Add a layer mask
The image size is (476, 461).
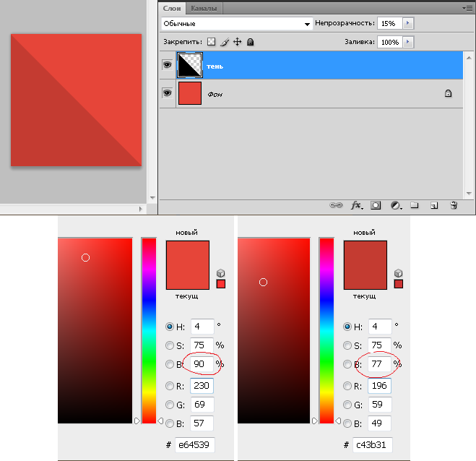pos(376,205)
